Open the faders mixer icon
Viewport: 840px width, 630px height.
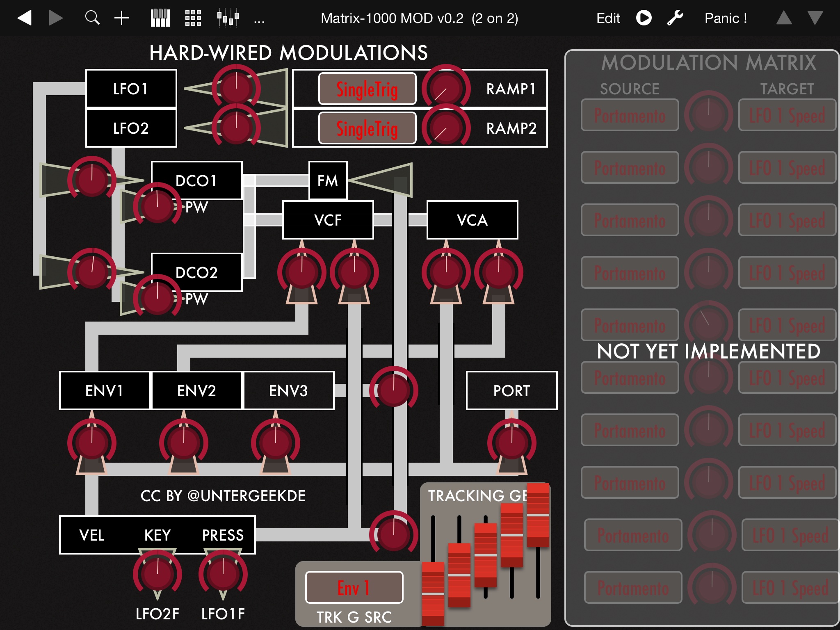pyautogui.click(x=228, y=18)
